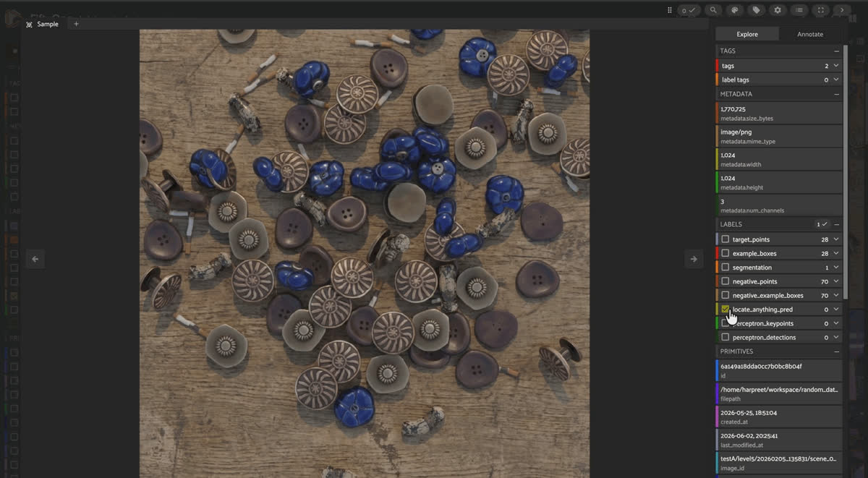868x478 pixels.
Task: Collapse the PRIMITIVES section
Action: click(837, 351)
